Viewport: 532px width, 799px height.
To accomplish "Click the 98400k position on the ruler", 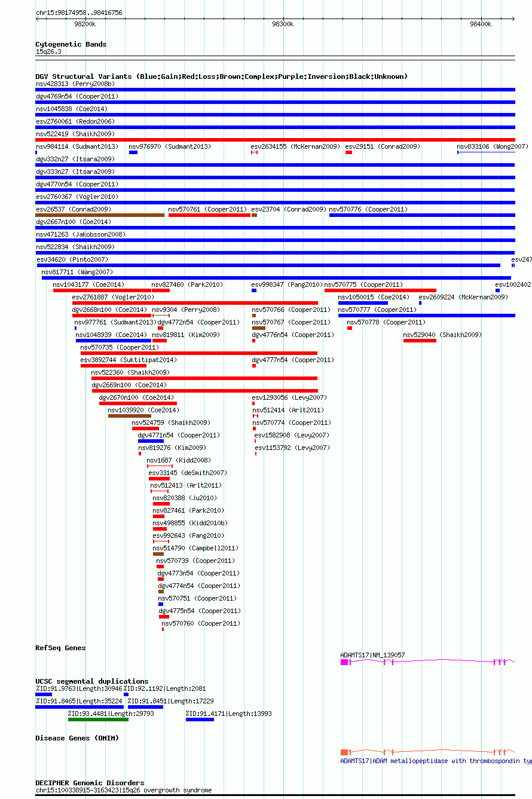I will [481, 24].
